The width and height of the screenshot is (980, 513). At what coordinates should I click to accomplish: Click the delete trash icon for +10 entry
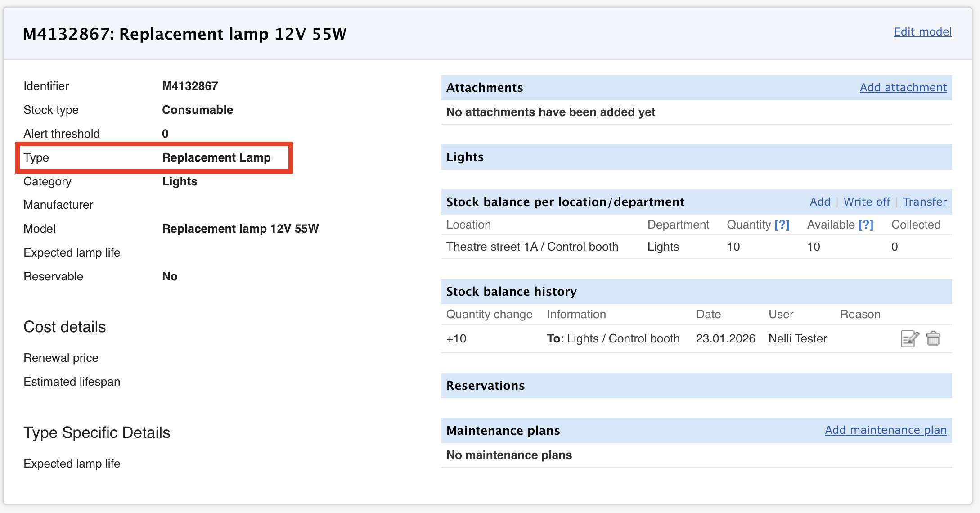pos(933,338)
